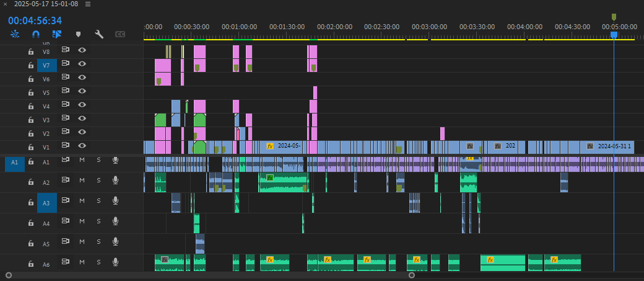Click the playhead timecode 00:04:56:34

[35, 20]
